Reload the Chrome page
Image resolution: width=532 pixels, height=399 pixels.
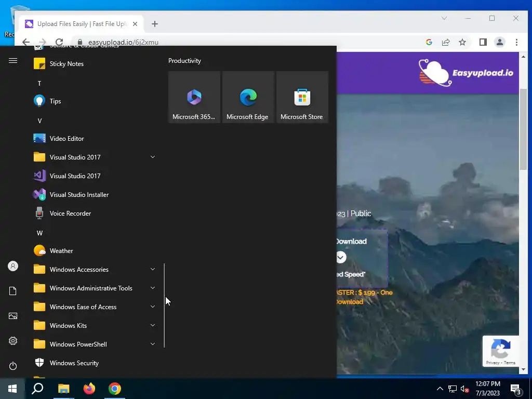point(59,42)
